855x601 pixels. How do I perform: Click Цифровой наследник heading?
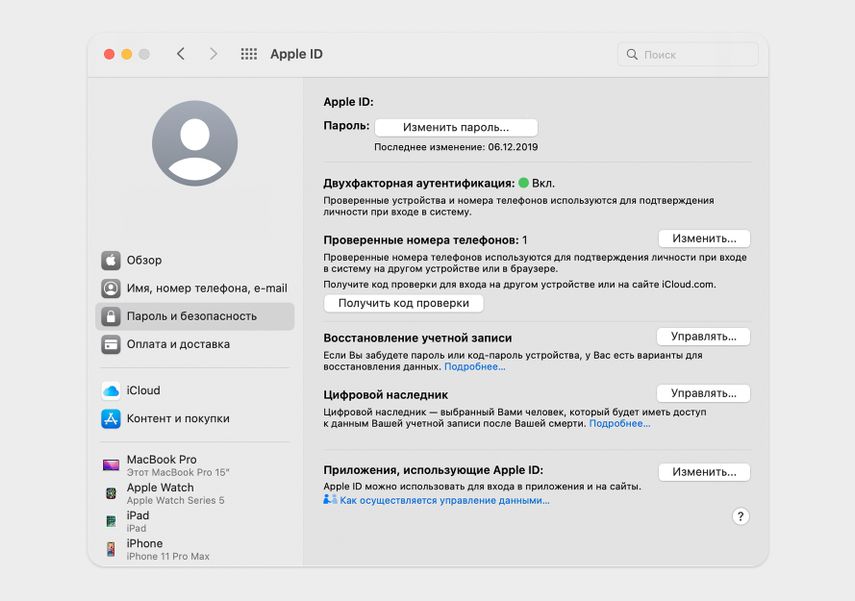tap(386, 395)
